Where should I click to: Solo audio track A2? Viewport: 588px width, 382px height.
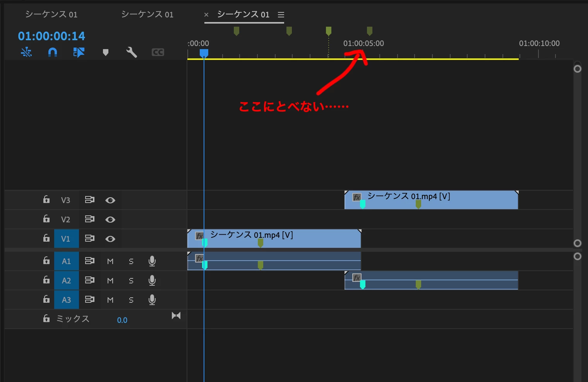point(131,281)
